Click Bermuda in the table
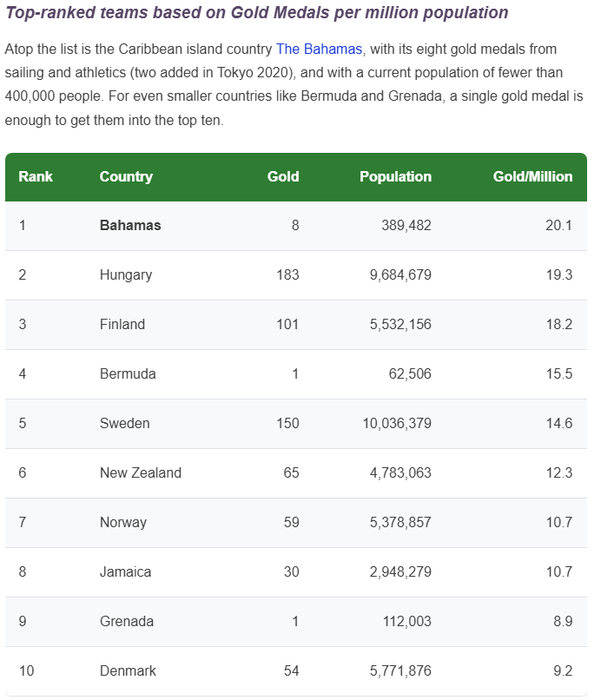This screenshot has height=700, width=601. pos(128,373)
